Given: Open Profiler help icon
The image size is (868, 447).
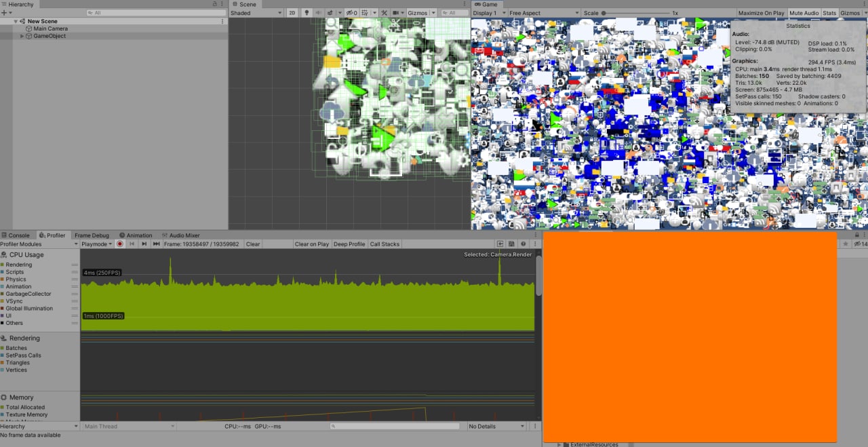Looking at the screenshot, I should pos(524,244).
